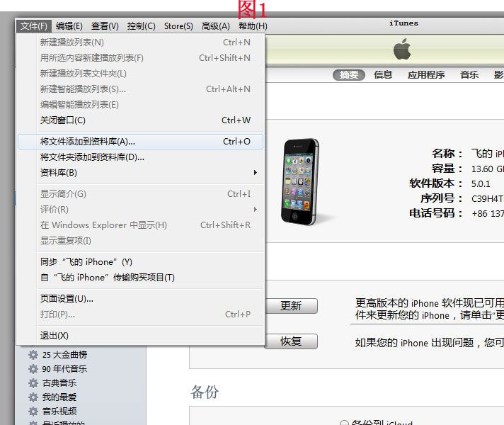Click gear icon beside 我的最爱
This screenshot has height=425, width=504.
point(33,397)
